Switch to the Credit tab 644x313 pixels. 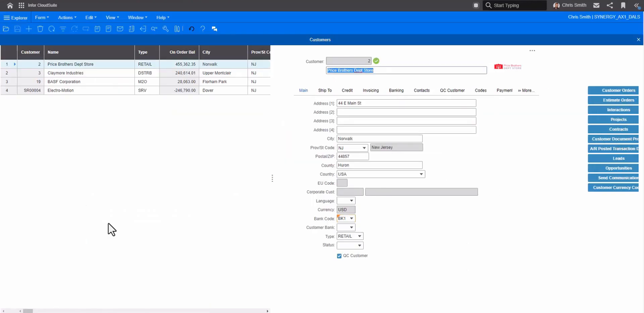(x=347, y=91)
